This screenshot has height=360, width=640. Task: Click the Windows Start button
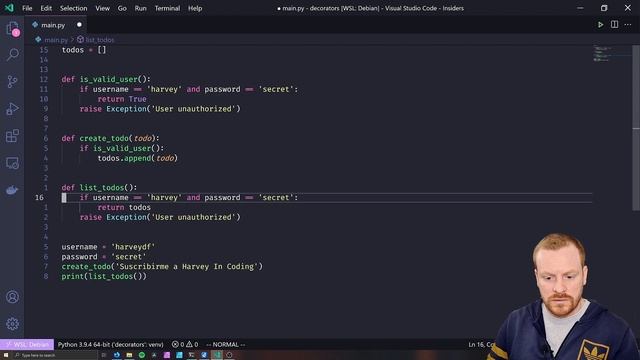click(6, 355)
